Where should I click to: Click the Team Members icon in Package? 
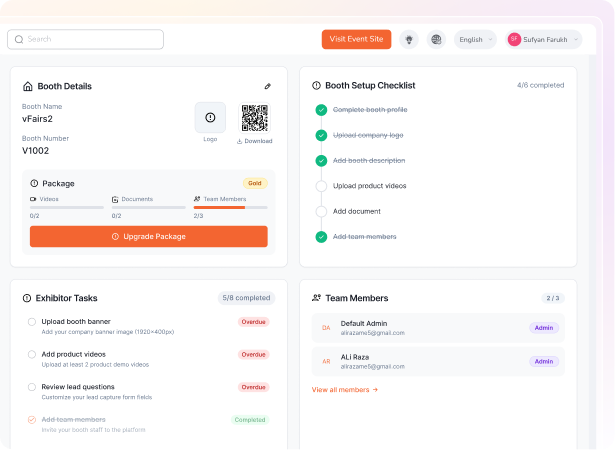197,199
